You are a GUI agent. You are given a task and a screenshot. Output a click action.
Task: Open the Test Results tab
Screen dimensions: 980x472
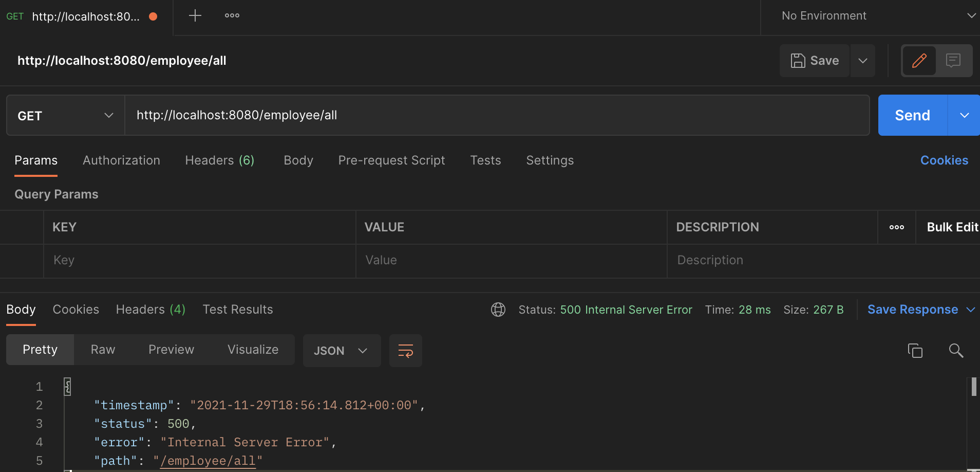tap(238, 310)
